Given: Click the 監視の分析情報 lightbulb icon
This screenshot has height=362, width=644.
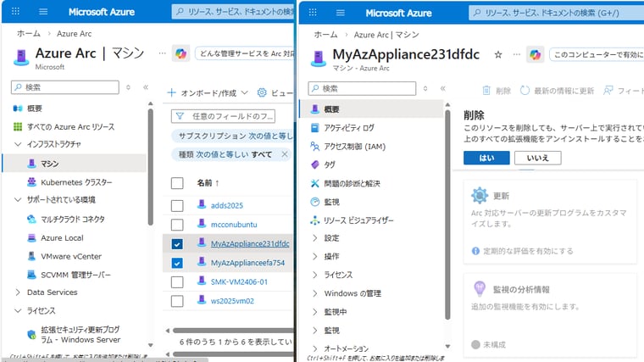Looking at the screenshot, I should click(480, 289).
